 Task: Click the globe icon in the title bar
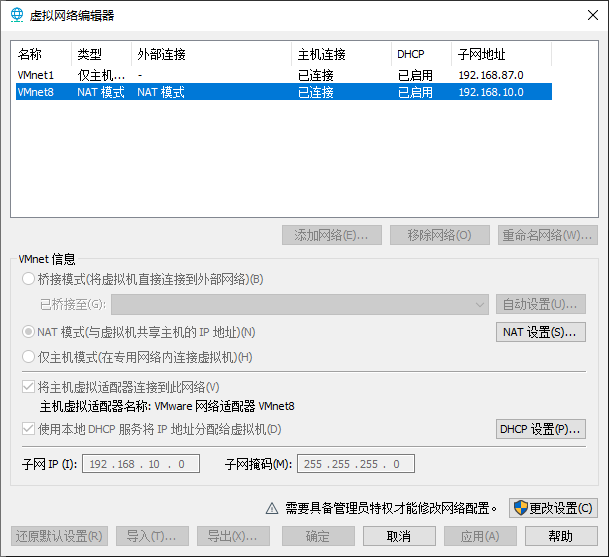pos(17,15)
